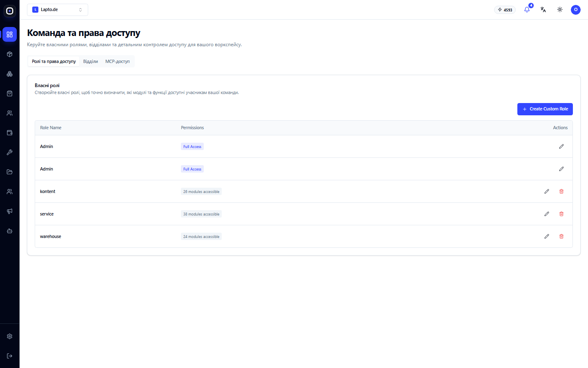Click the '24 modules accessible' badge
Image resolution: width=588 pixels, height=368 pixels.
[201, 236]
